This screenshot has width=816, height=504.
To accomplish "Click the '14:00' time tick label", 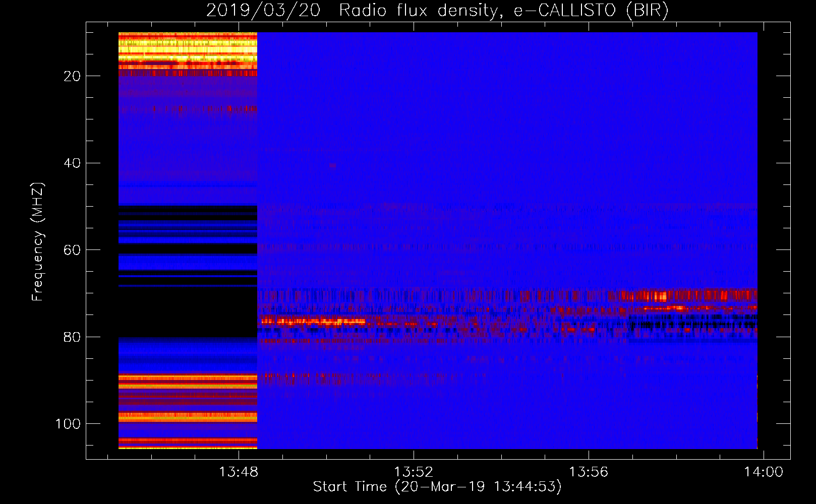I will tap(764, 472).
